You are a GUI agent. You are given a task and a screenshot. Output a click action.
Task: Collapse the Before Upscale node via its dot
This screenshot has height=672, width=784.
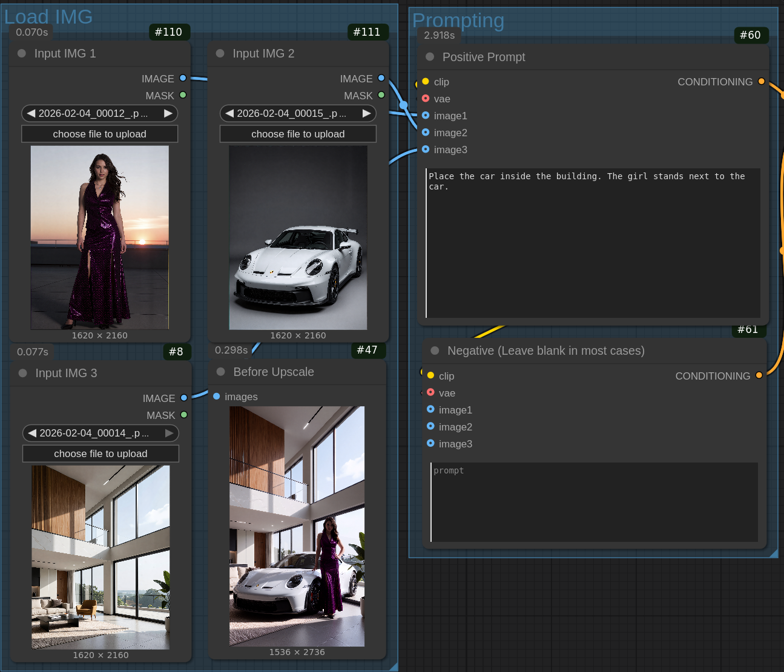[221, 372]
